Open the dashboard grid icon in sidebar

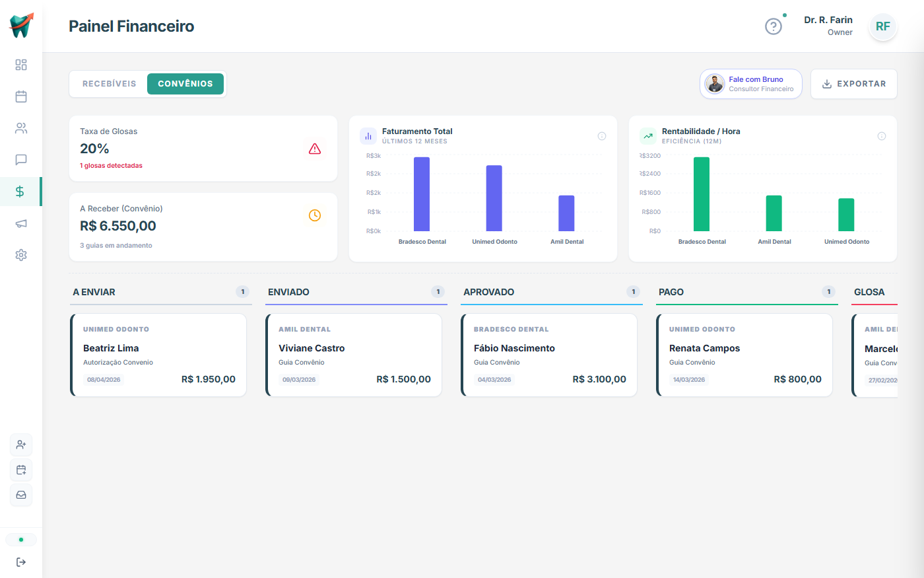(x=21, y=65)
